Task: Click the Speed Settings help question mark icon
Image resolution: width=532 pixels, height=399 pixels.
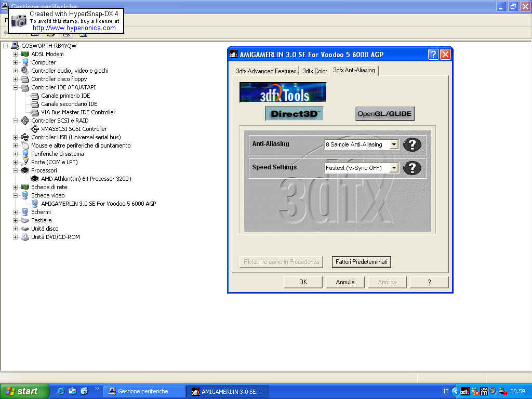Action: (412, 168)
